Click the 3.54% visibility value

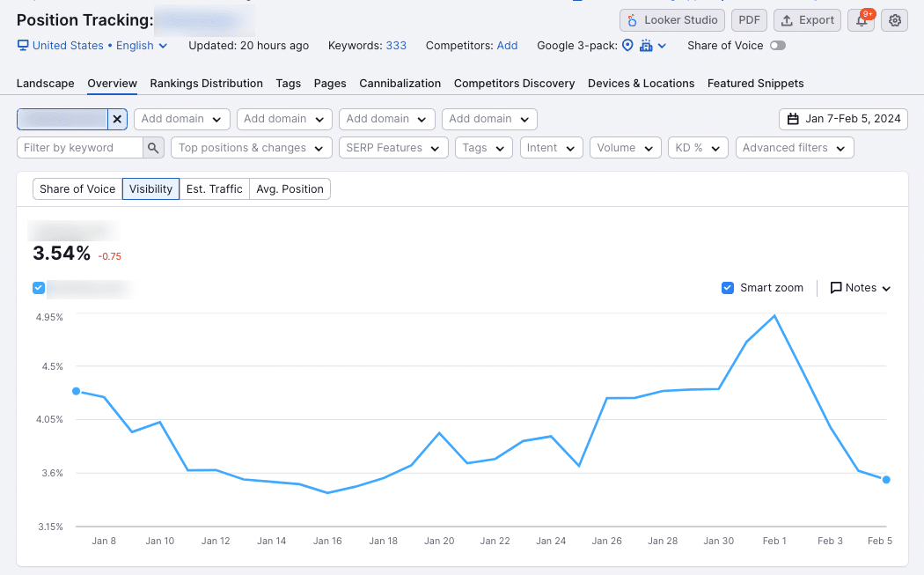click(x=62, y=254)
